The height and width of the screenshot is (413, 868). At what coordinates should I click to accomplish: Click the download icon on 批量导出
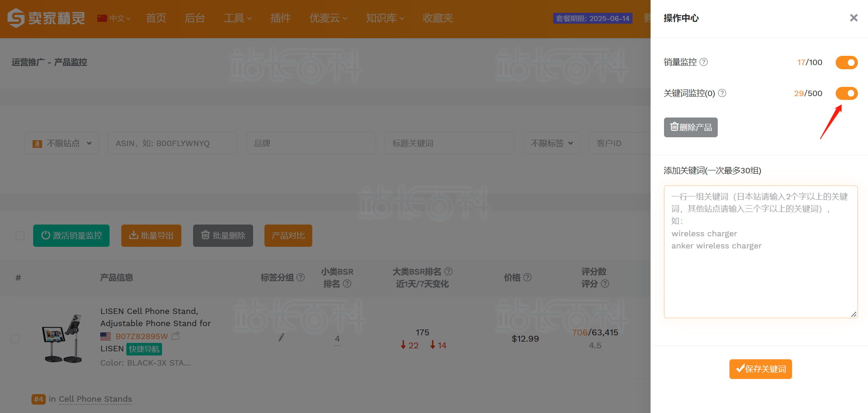click(x=133, y=235)
